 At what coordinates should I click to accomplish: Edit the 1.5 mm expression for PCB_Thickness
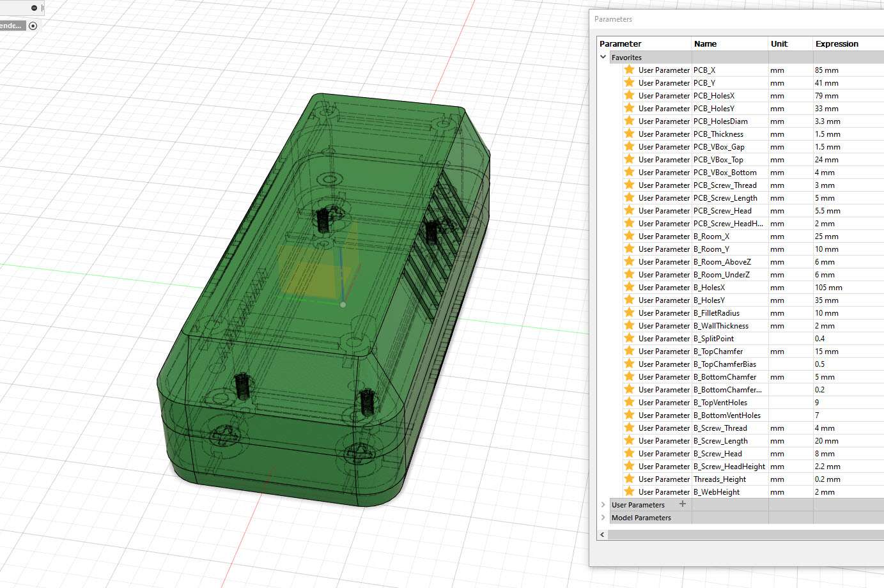pyautogui.click(x=826, y=134)
